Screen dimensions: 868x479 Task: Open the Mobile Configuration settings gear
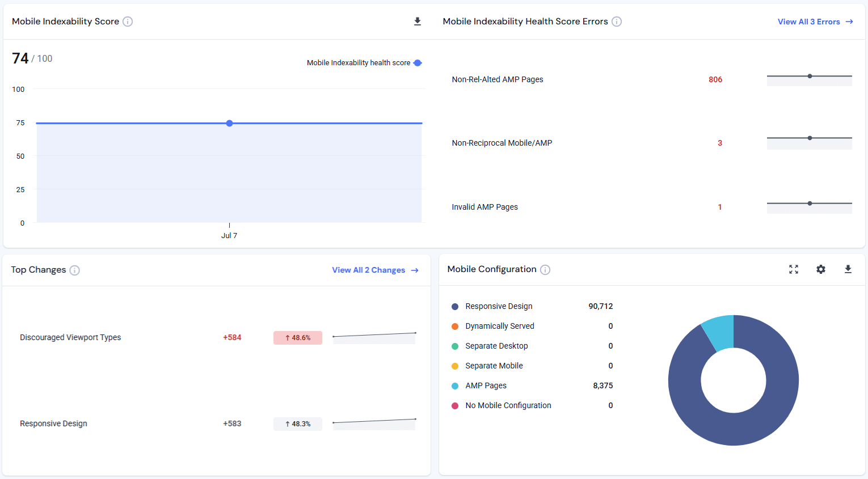coord(821,269)
